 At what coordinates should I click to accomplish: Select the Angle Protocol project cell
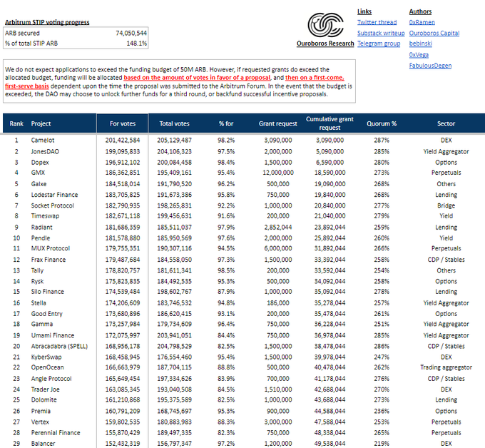[51, 379]
